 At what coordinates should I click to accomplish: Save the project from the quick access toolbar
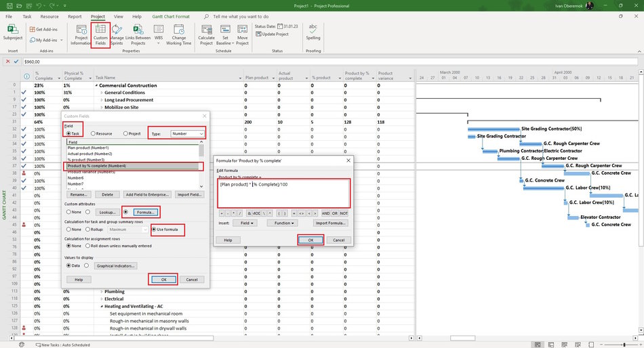[9, 5]
